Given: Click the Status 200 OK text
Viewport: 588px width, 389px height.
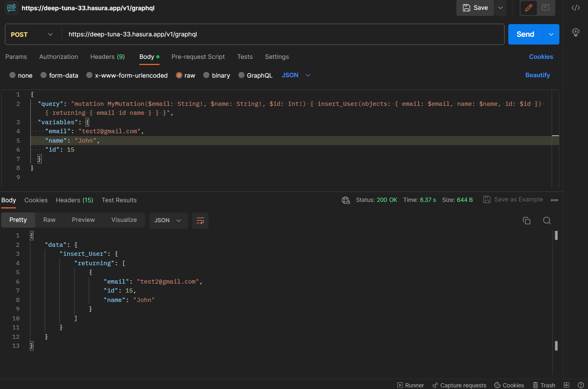Looking at the screenshot, I should [377, 200].
